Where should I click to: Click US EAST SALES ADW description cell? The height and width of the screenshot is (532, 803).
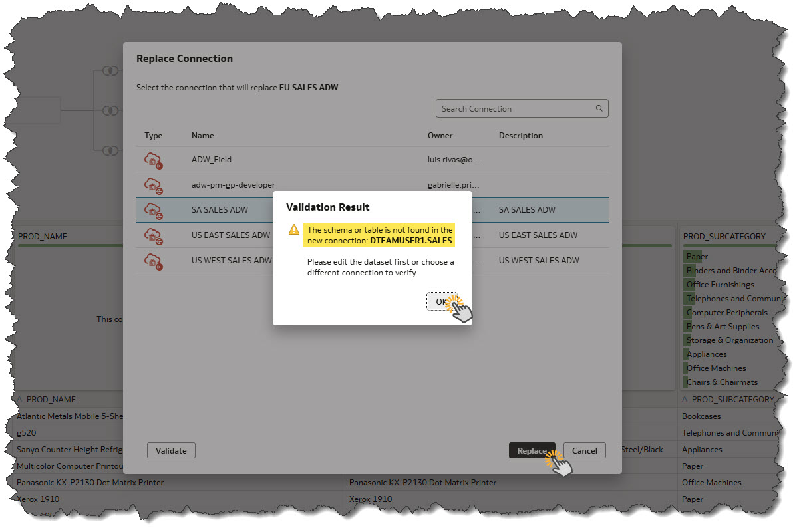click(x=538, y=235)
